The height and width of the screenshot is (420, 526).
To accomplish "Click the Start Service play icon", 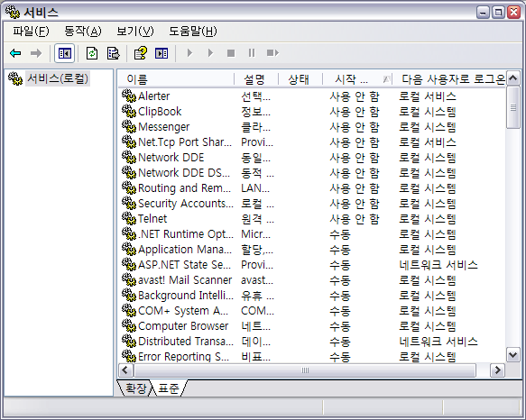I will (x=189, y=53).
